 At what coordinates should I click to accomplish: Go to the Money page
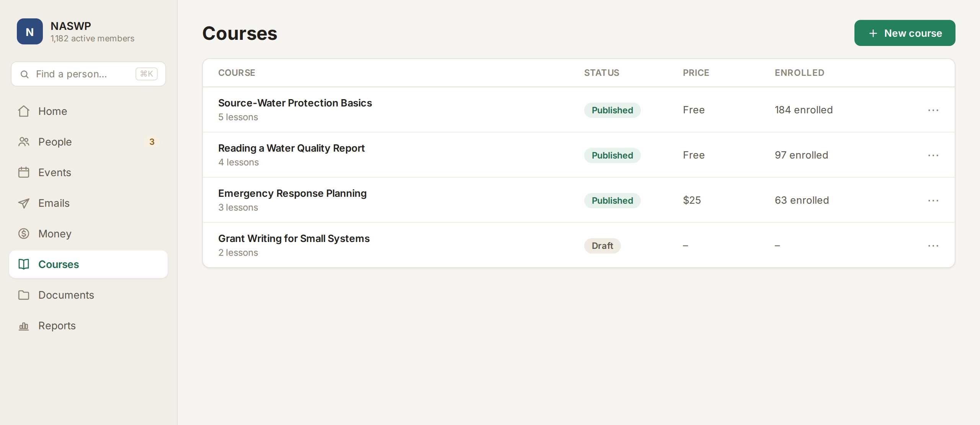click(x=88, y=234)
